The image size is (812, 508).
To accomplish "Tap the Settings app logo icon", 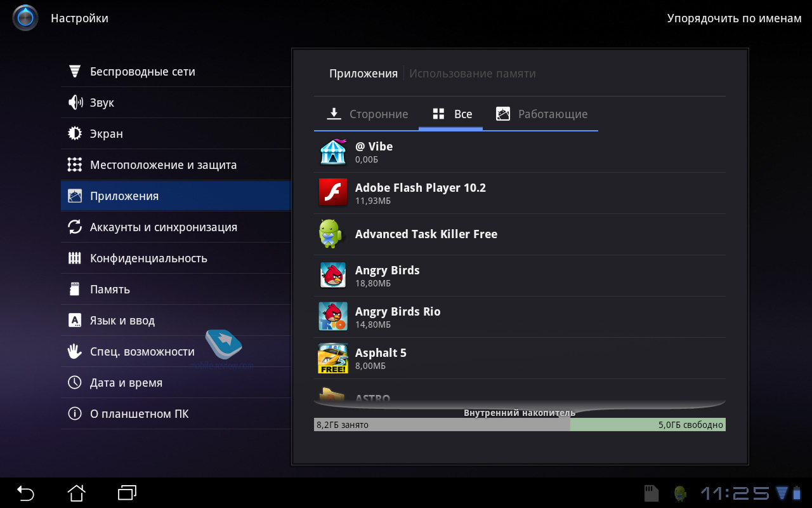I will [x=25, y=18].
